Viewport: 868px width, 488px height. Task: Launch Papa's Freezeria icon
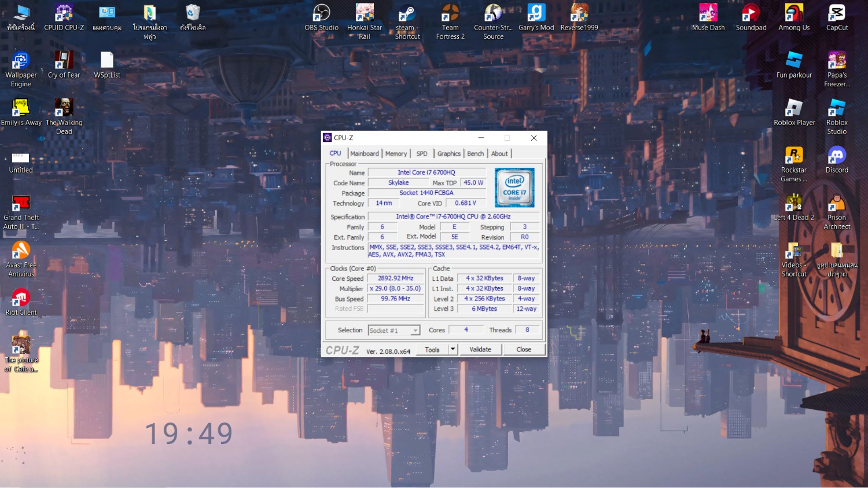(x=837, y=69)
